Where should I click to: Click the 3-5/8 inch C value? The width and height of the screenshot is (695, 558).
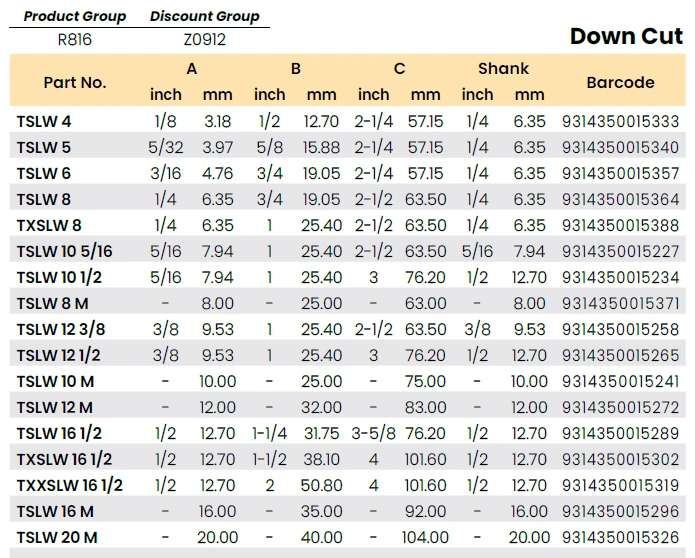click(373, 434)
